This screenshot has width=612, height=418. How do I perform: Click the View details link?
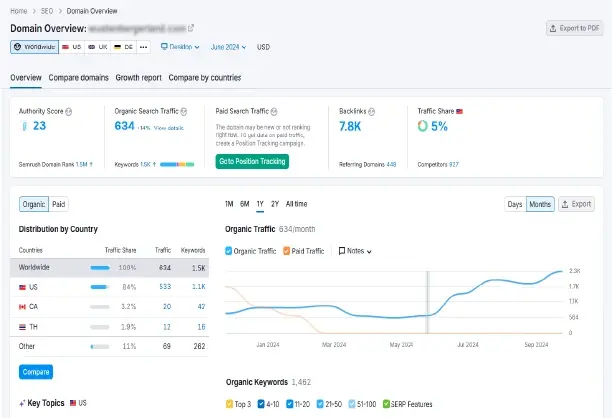click(x=169, y=128)
